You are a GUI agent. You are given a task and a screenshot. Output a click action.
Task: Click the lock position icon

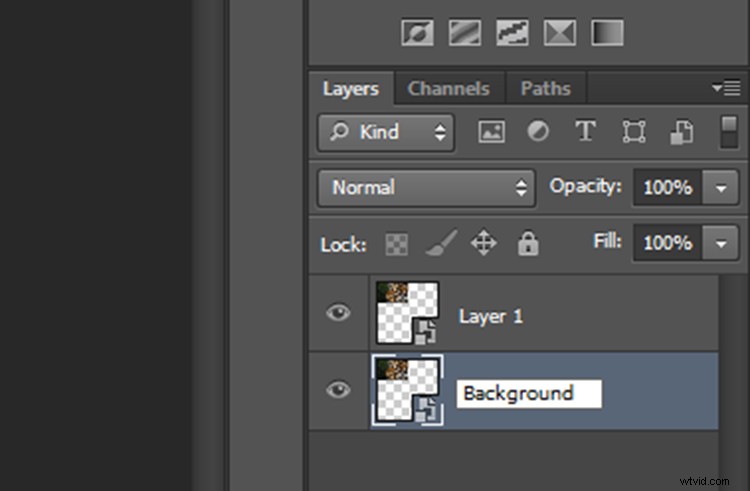click(484, 243)
